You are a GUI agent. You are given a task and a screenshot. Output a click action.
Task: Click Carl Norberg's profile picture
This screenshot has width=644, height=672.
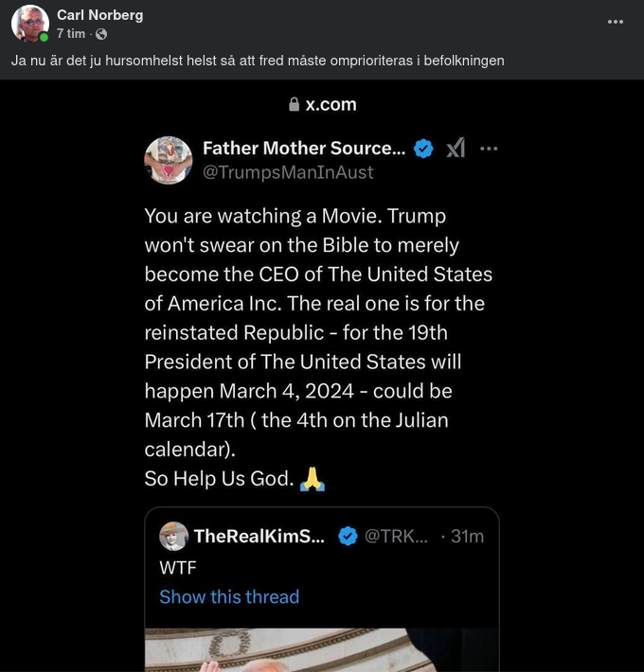[x=30, y=24]
